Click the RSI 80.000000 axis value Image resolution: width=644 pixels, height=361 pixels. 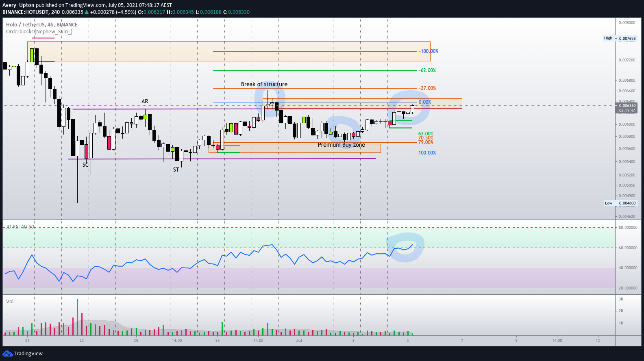click(628, 228)
